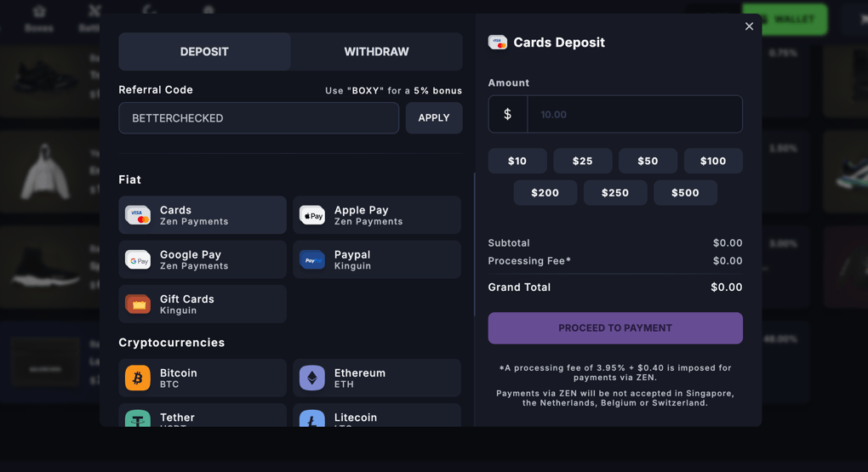The image size is (868, 472).
Task: Click the Bitcoin label text
Action: (178, 373)
